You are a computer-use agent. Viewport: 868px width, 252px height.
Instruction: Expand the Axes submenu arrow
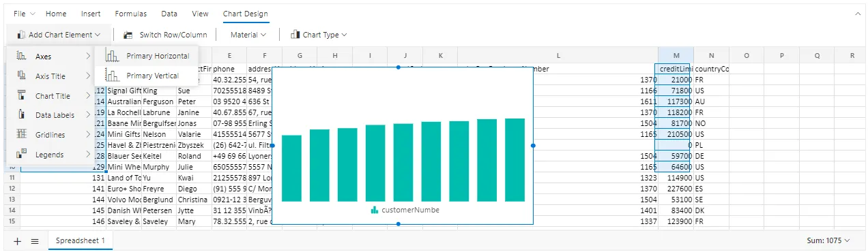88,57
